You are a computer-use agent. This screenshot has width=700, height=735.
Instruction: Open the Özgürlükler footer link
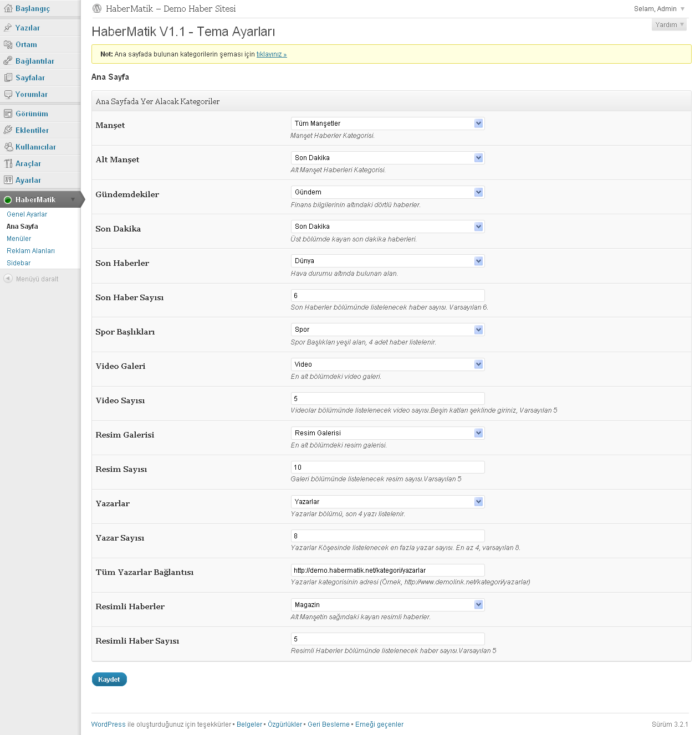coord(285,724)
